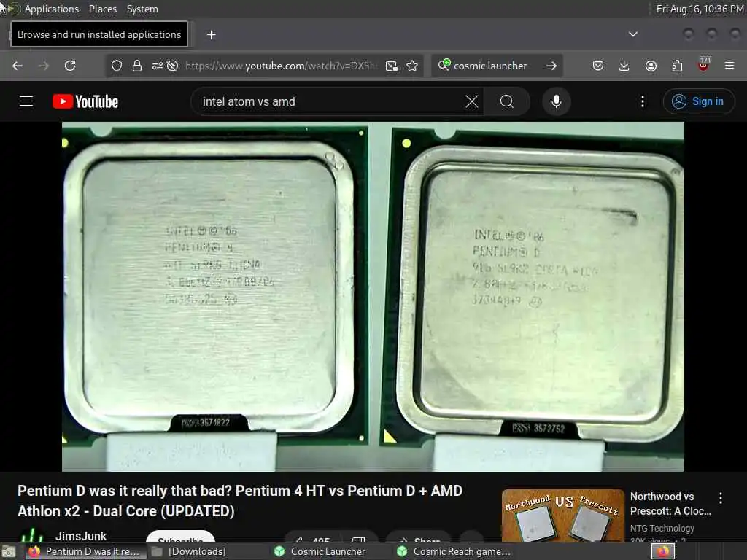Open extensions puzzle icon
Screen dimensions: 747x560
tap(677, 66)
